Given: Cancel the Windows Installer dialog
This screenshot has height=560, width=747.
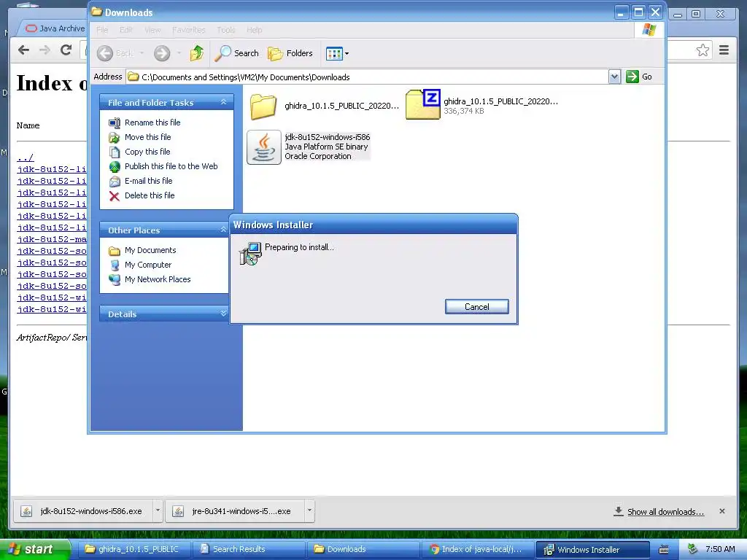Looking at the screenshot, I should pyautogui.click(x=477, y=307).
